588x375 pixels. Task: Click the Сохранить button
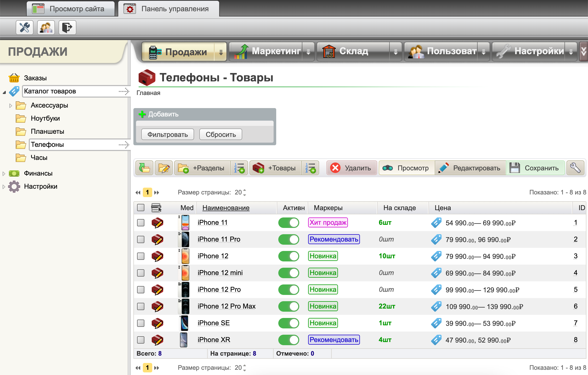[x=535, y=168]
